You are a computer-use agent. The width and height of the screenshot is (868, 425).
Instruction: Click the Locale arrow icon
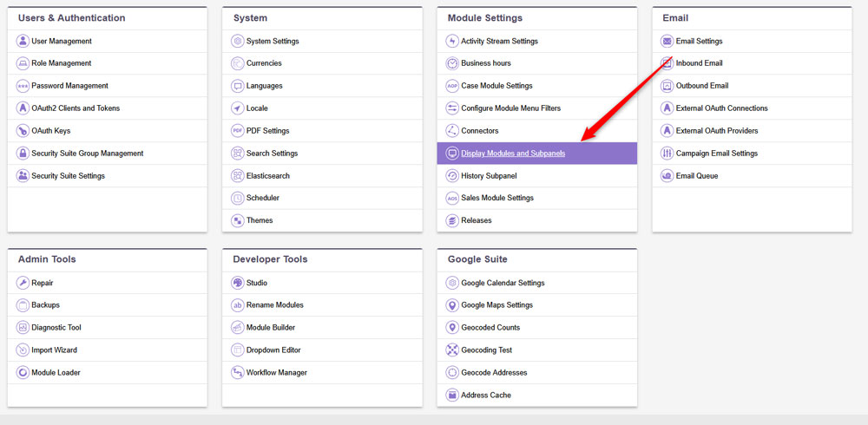(238, 108)
